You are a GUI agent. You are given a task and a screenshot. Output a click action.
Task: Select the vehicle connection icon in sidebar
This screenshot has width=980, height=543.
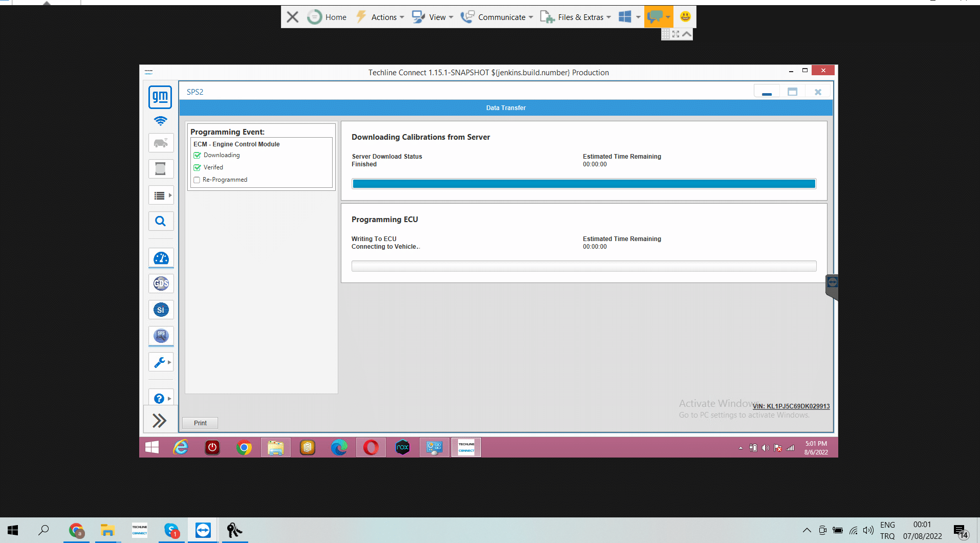coord(161,143)
